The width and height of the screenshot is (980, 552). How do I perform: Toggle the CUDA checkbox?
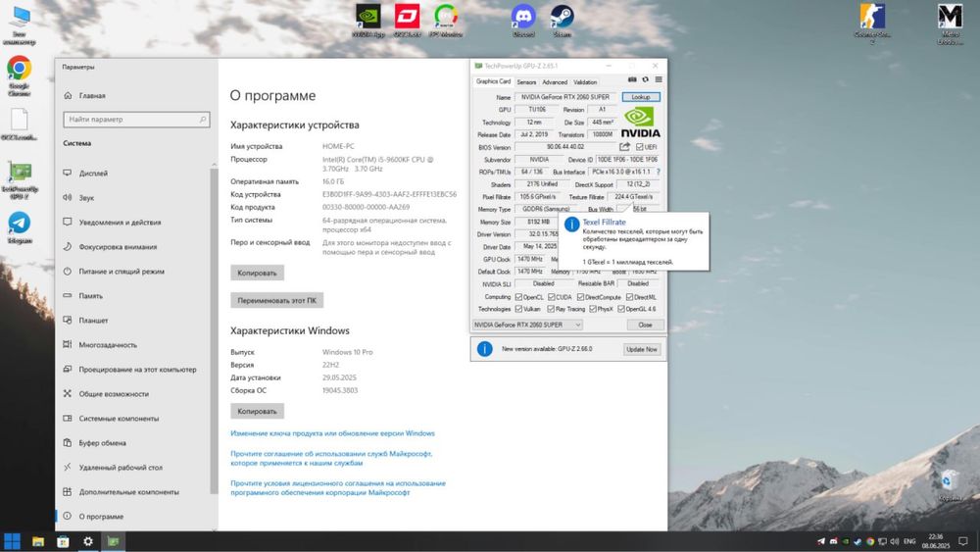[x=551, y=297]
